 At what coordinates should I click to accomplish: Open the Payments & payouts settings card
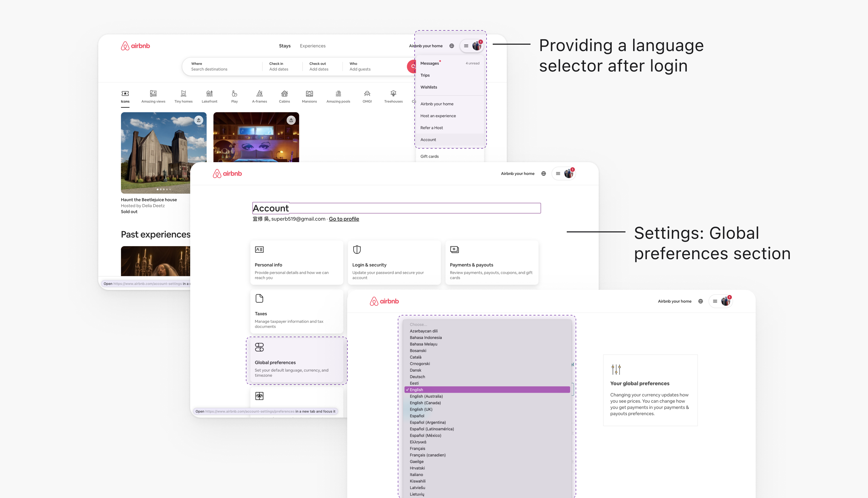(x=492, y=263)
